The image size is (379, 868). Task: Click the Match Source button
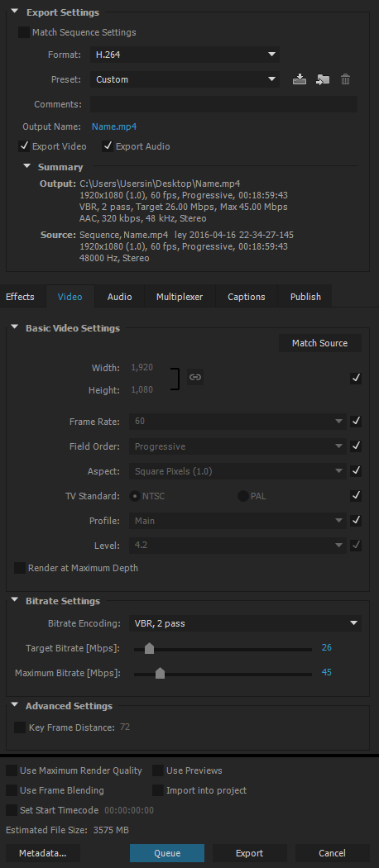(319, 343)
